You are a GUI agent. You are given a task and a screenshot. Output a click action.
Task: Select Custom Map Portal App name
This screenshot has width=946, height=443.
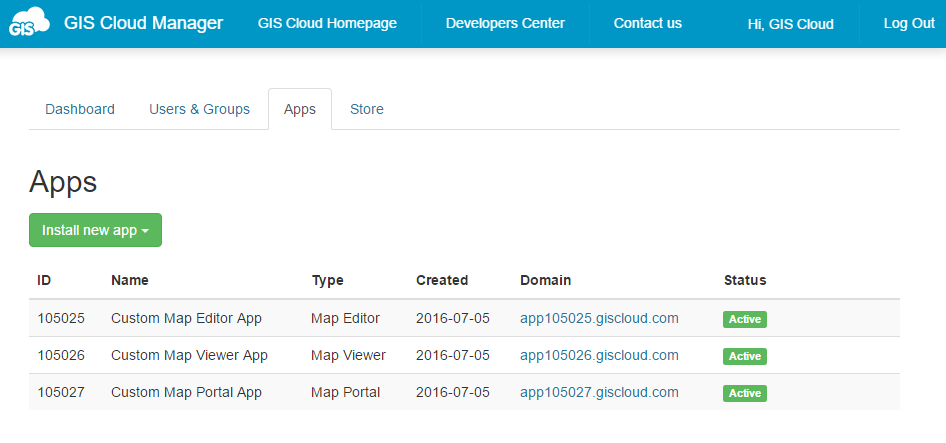(186, 392)
